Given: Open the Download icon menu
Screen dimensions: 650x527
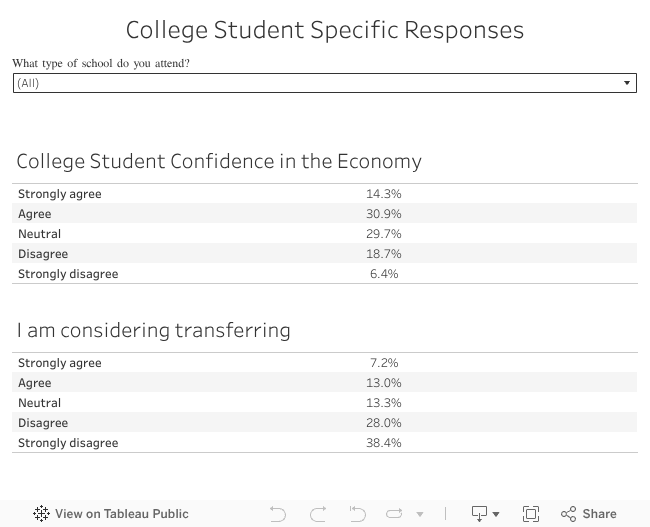Looking at the screenshot, I should click(485, 514).
